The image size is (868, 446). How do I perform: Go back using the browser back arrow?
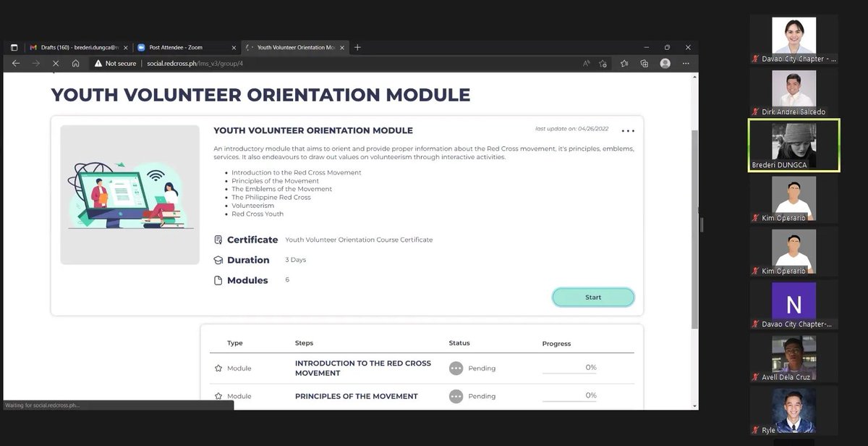click(x=16, y=64)
